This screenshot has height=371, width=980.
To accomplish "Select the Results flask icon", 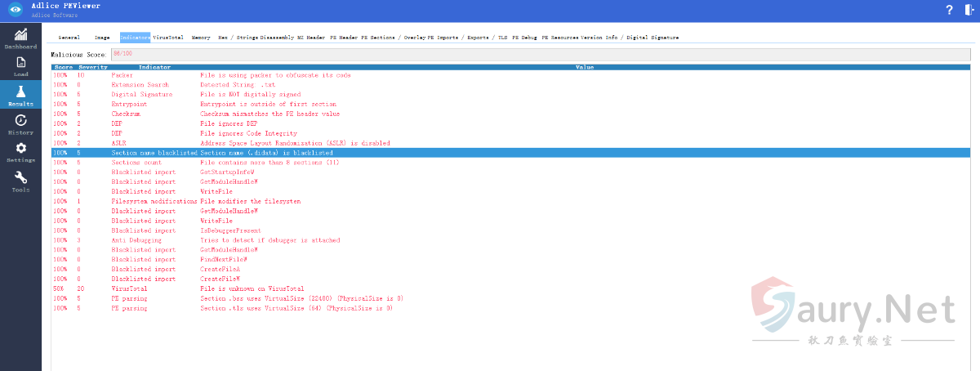I will 20,93.
